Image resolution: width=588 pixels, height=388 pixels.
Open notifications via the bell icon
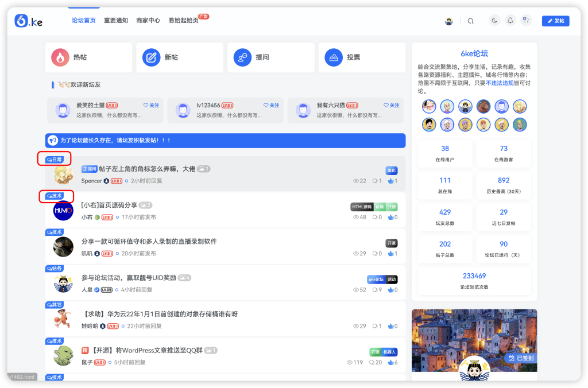click(510, 20)
